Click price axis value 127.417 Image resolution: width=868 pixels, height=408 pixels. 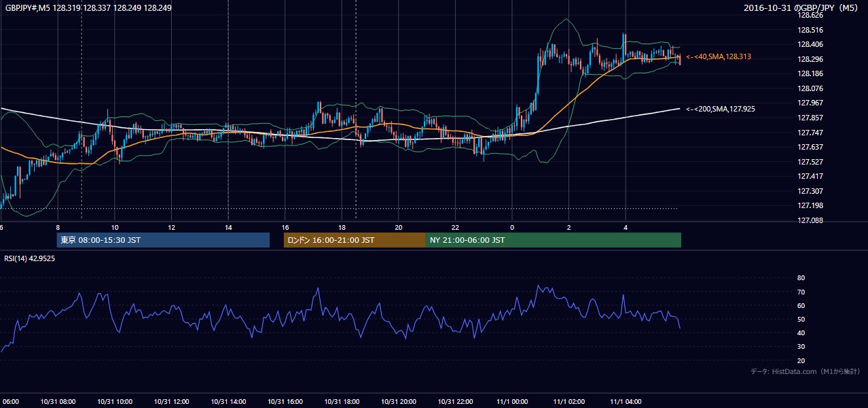[811, 177]
